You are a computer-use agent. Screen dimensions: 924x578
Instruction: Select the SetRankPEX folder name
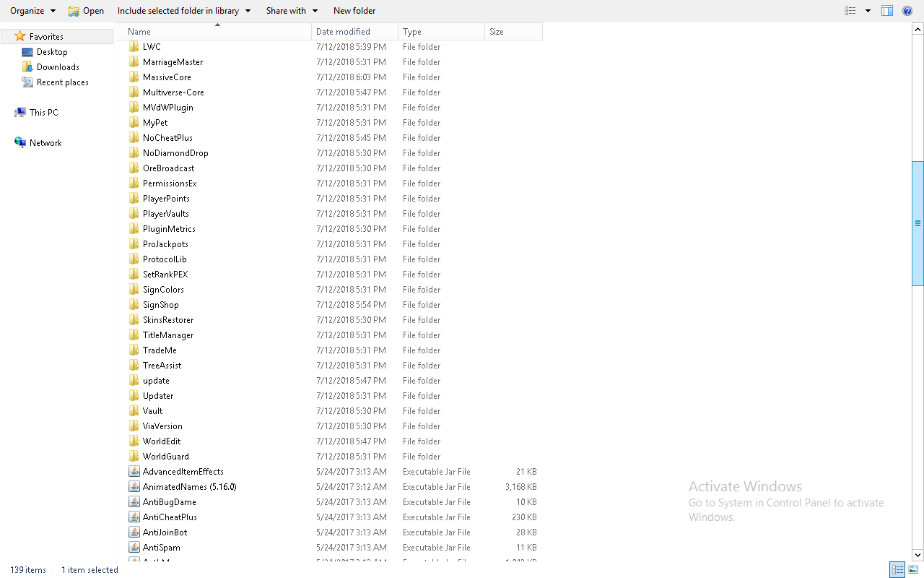[165, 275]
